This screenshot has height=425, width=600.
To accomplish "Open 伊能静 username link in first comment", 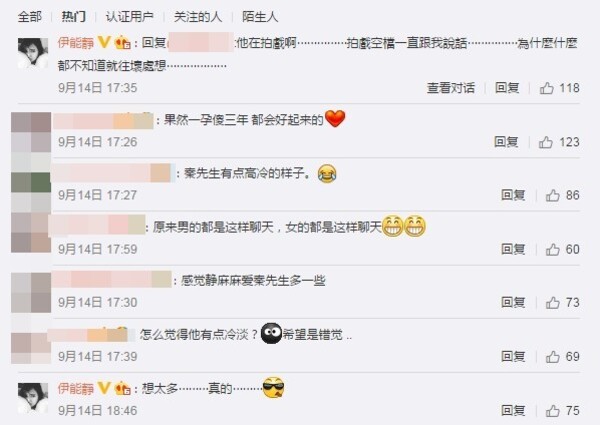I will click(x=76, y=42).
